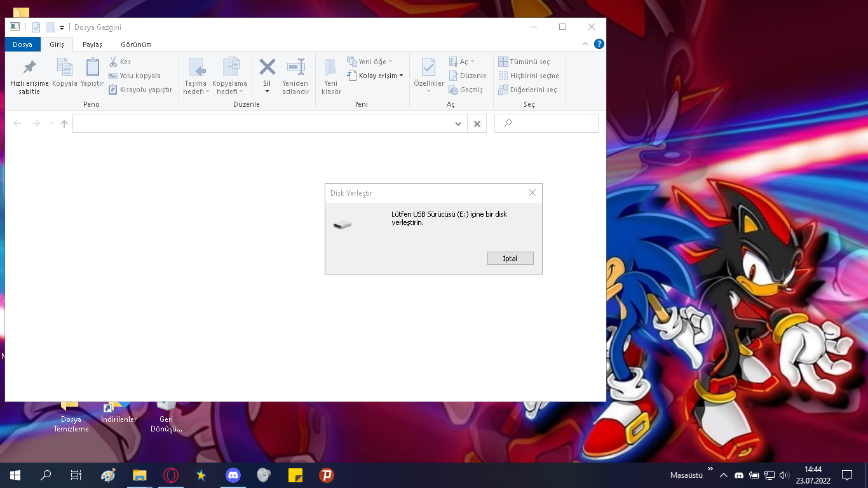The height and width of the screenshot is (488, 868).
Task: Select the İndirilenler desktop shortcut
Action: click(x=119, y=413)
